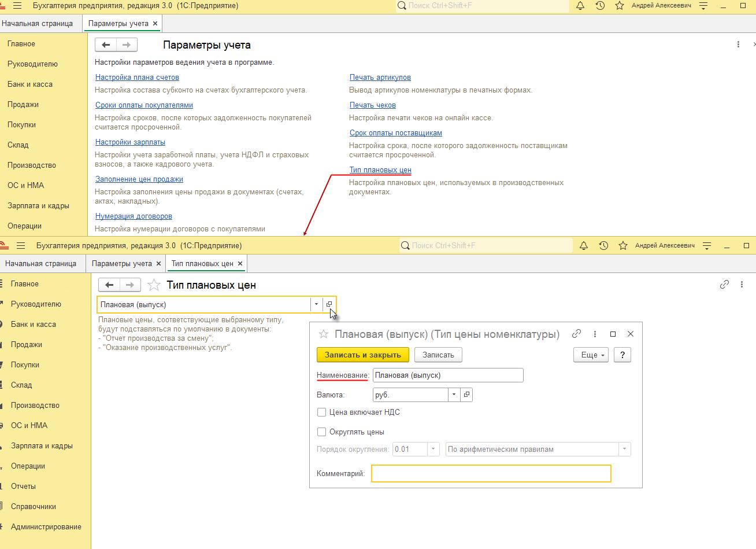Open history clock icon in upper window
Screen dimensions: 756x549
(x=600, y=6)
